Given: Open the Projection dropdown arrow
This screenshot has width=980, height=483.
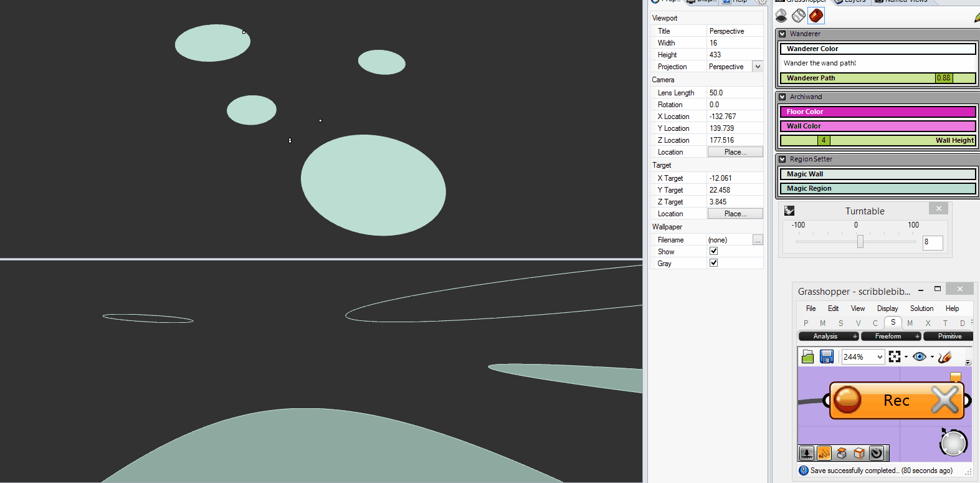Looking at the screenshot, I should [x=758, y=67].
